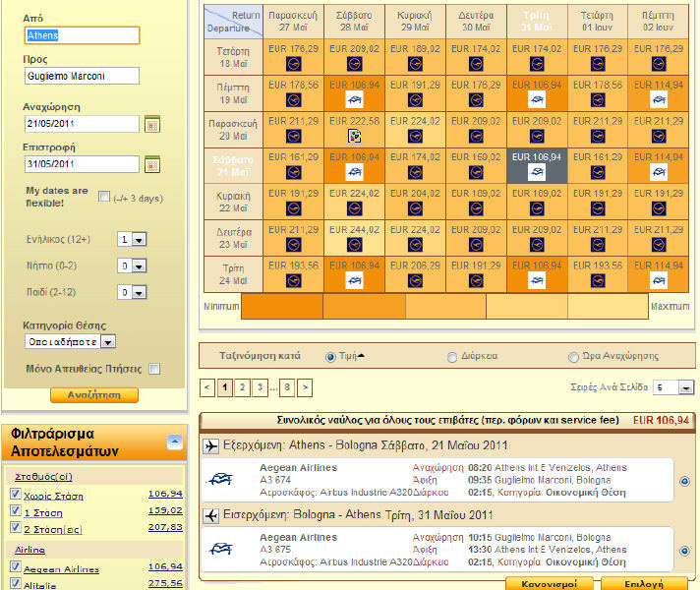The height and width of the screenshot is (590, 700).
Task: Click the Αναζήτηση search button
Action: coord(94,395)
